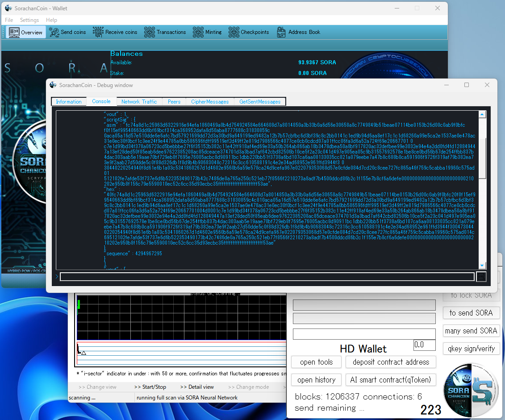Click the green indicator bar in scan graph

tap(79, 305)
